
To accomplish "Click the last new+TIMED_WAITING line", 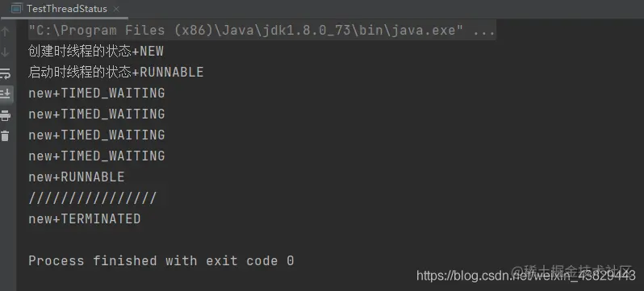I will tap(97, 156).
